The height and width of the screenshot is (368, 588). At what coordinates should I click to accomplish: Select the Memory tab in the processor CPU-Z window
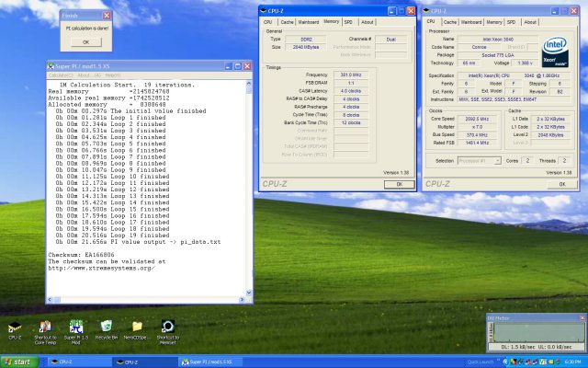click(x=494, y=22)
